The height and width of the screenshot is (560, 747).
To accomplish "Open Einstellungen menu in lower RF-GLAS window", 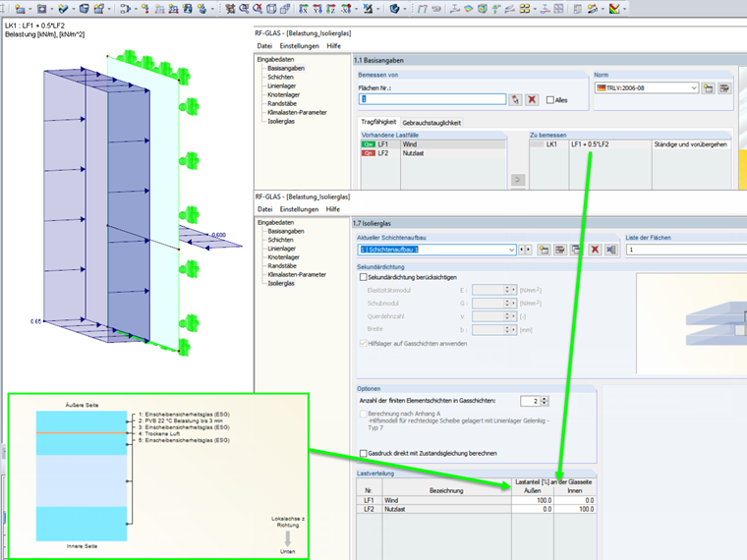I will 299,209.
